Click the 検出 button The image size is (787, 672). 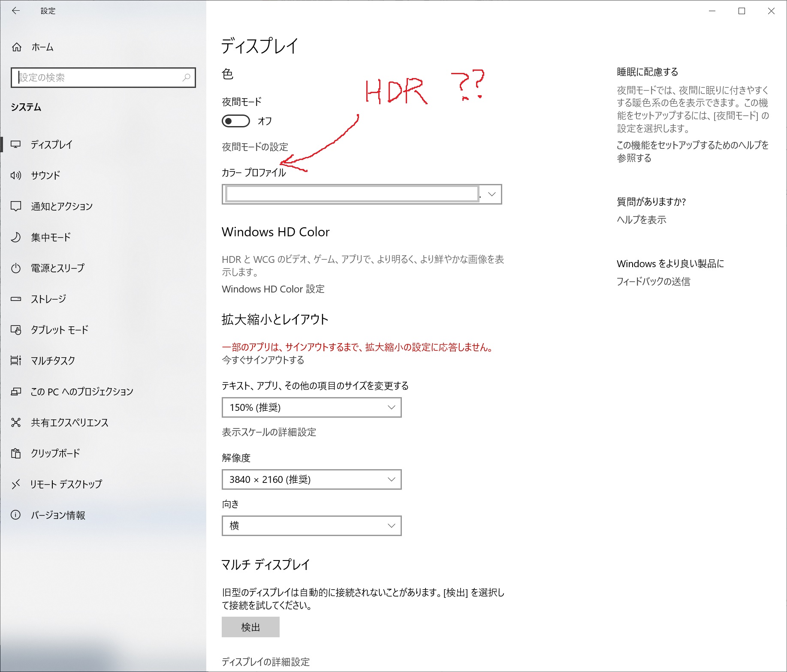tap(250, 627)
